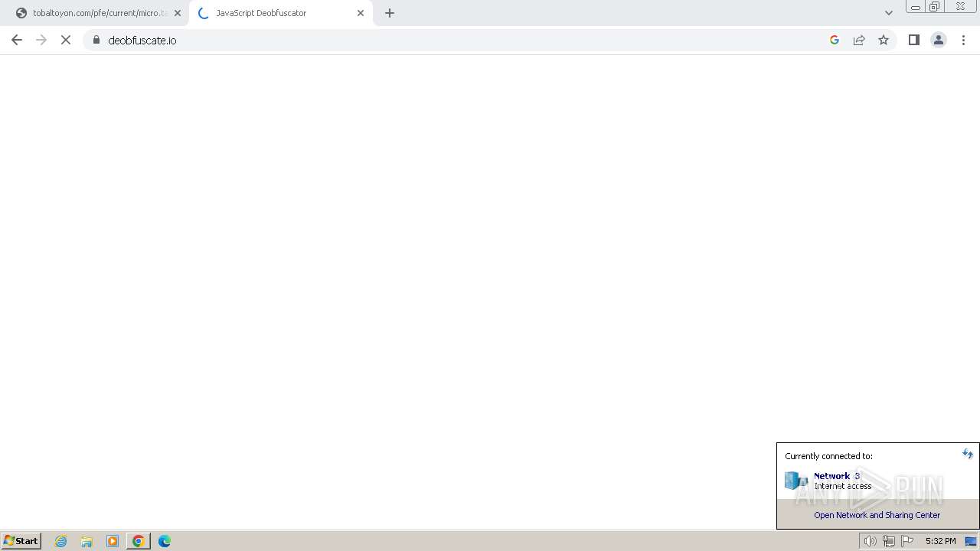Viewport: 980px width, 551px height.
Task: Click the 'Currently connected to:' text
Action: [828, 456]
